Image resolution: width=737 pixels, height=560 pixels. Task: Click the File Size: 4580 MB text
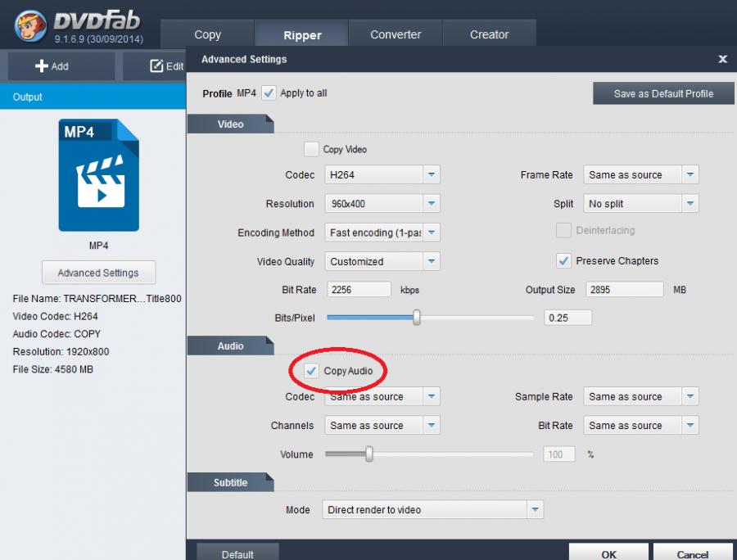click(52, 369)
